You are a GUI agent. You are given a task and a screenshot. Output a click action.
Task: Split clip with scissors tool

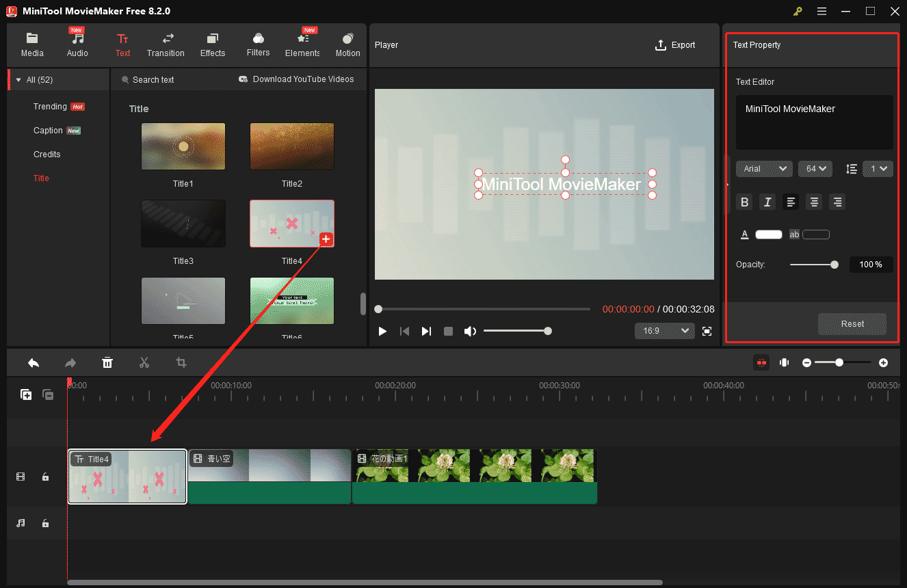tap(144, 362)
